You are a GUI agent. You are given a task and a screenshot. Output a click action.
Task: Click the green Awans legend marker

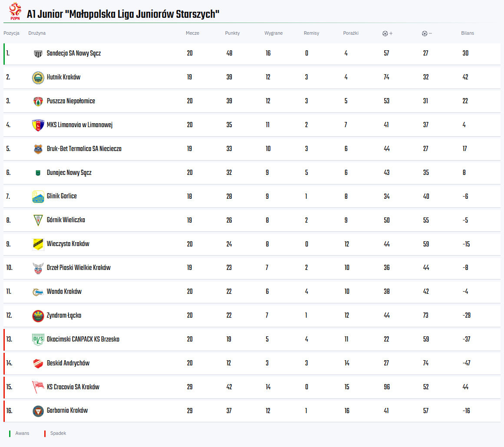10,434
